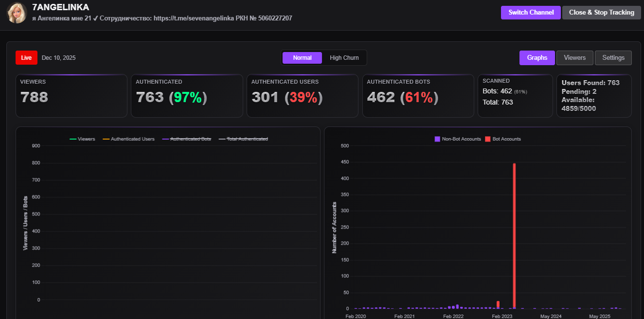The image size is (644, 319).
Task: Click the Feb 2020 axis label
Action: pos(356,316)
